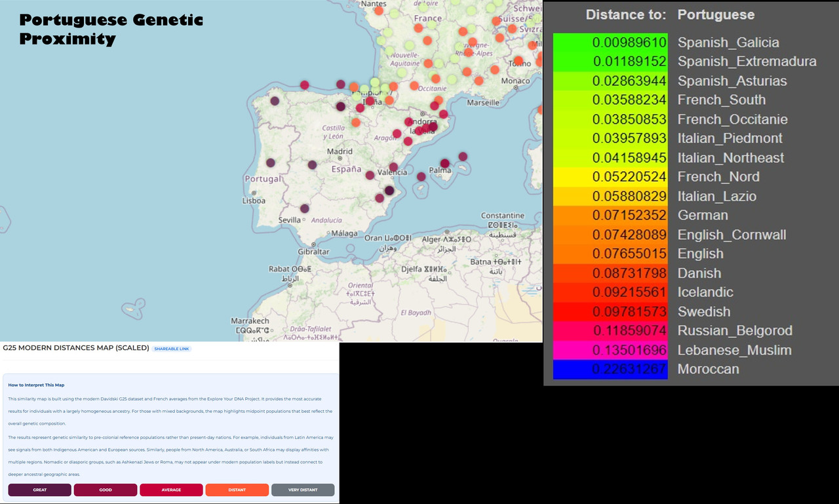The height and width of the screenshot is (504, 839).
Task: Select a yellow-green marker in the Occitanie region
Action: pos(452,79)
